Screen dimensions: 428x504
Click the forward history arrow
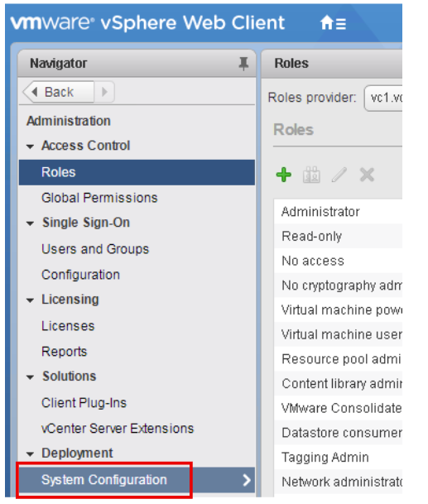(x=104, y=92)
